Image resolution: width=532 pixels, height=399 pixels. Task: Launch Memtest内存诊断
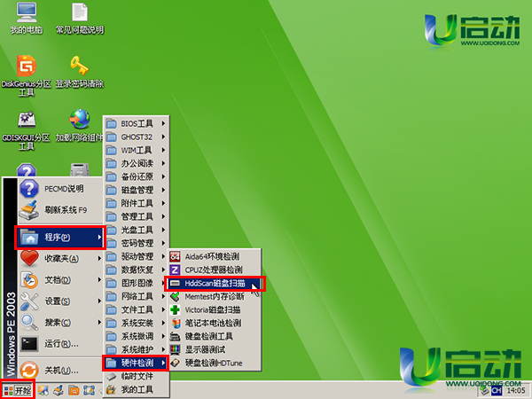tap(215, 296)
